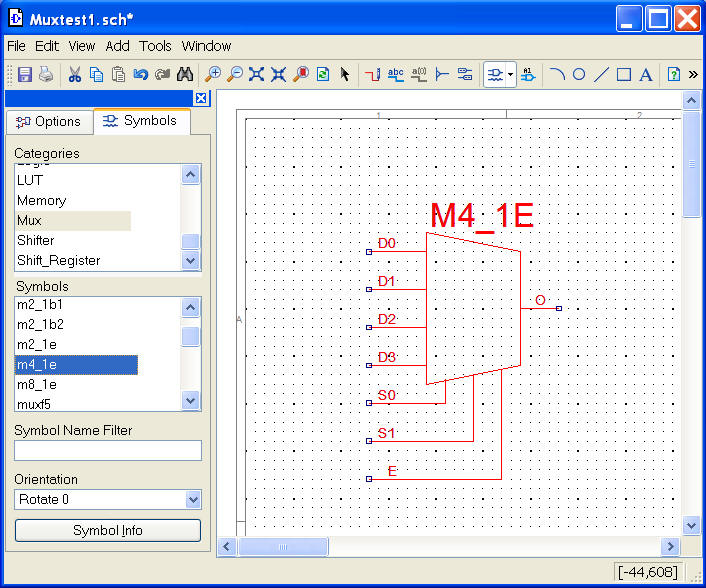Screen dimensions: 706x588
Task: Close the side panel with X
Action: (x=201, y=98)
